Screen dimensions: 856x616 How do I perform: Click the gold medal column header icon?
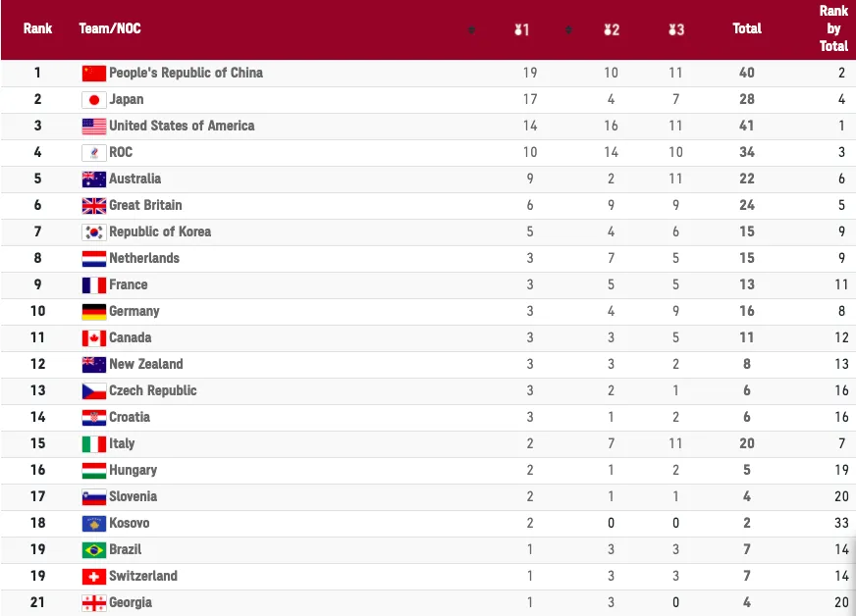coord(520,29)
